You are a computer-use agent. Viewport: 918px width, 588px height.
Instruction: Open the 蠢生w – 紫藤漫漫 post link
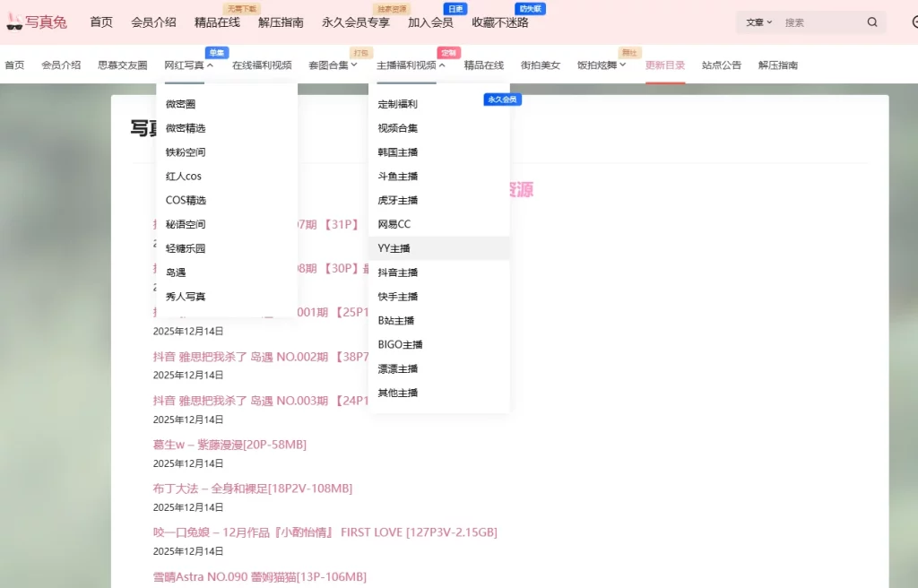[x=229, y=445]
